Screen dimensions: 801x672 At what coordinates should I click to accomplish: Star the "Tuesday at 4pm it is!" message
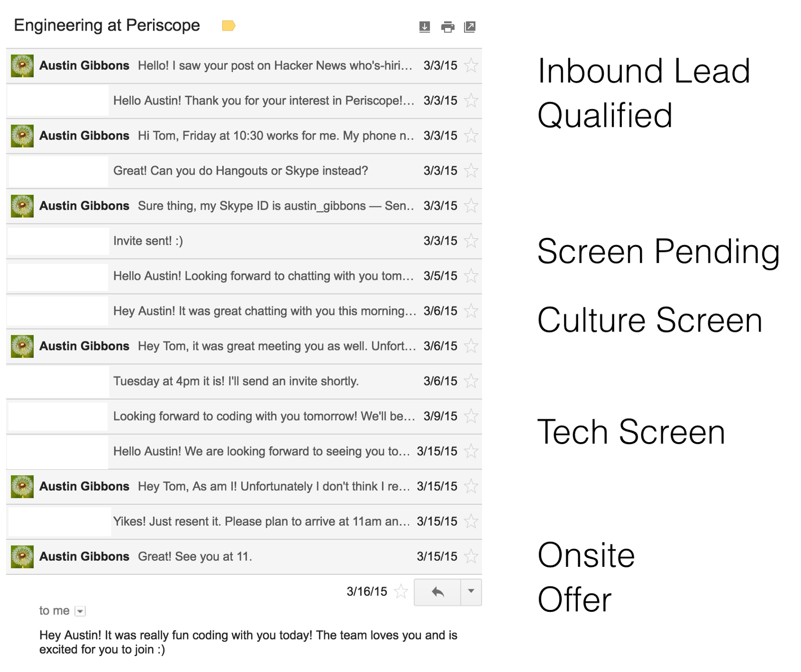(471, 381)
